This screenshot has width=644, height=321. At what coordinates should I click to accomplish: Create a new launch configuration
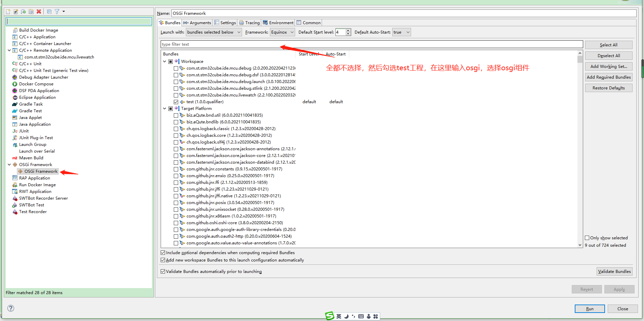[8, 11]
